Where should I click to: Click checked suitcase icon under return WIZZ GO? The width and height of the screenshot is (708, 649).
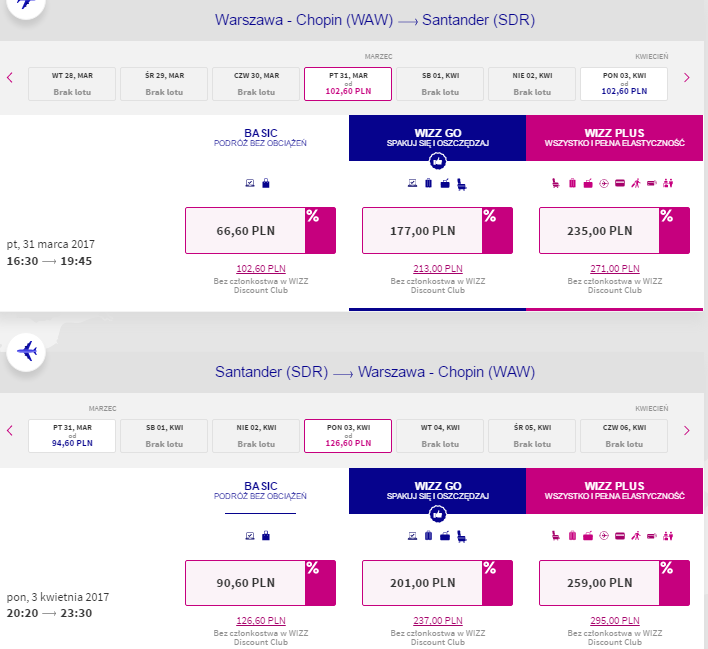point(429,536)
